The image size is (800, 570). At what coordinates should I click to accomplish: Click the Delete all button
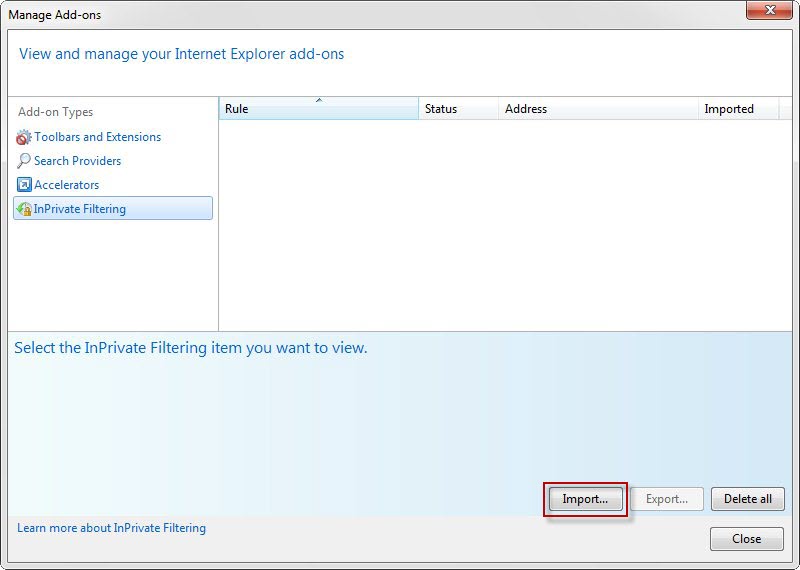point(747,499)
